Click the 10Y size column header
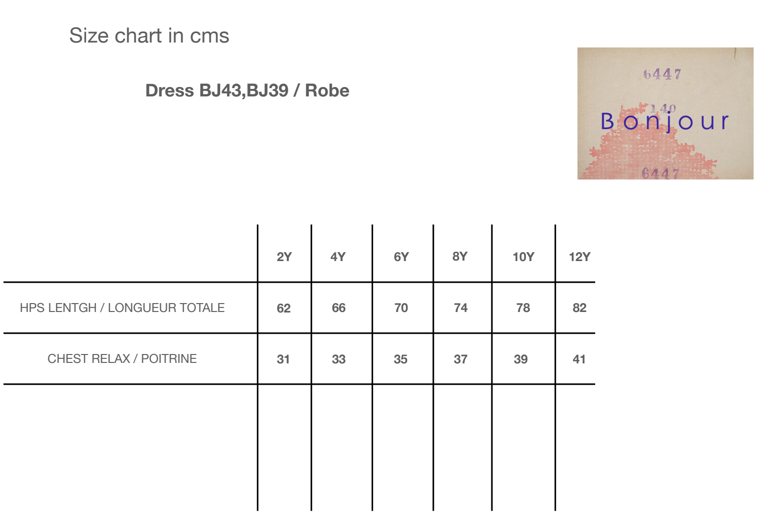This screenshot has height=532, width=764. pyautogui.click(x=523, y=257)
